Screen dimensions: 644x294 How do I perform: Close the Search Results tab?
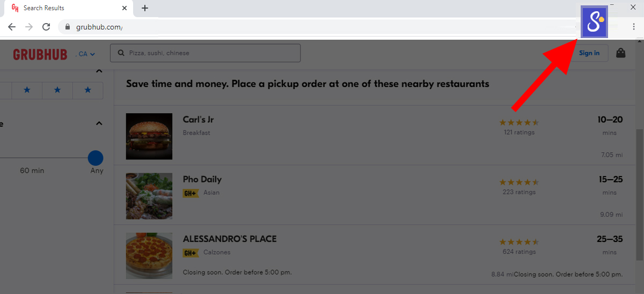pos(125,8)
